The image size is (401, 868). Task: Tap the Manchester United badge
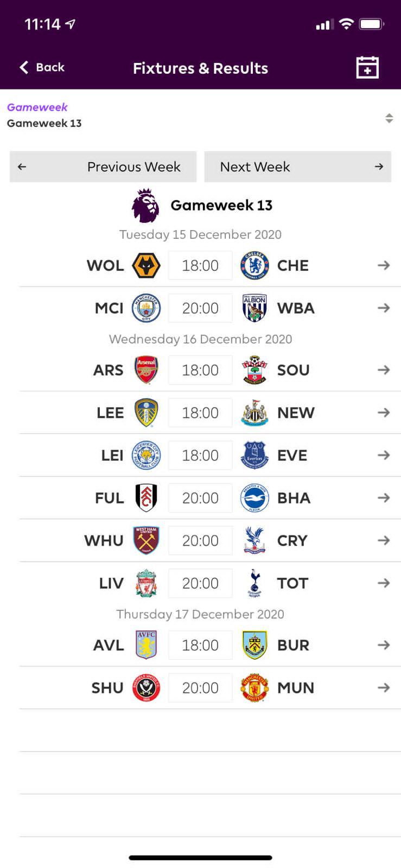254,688
